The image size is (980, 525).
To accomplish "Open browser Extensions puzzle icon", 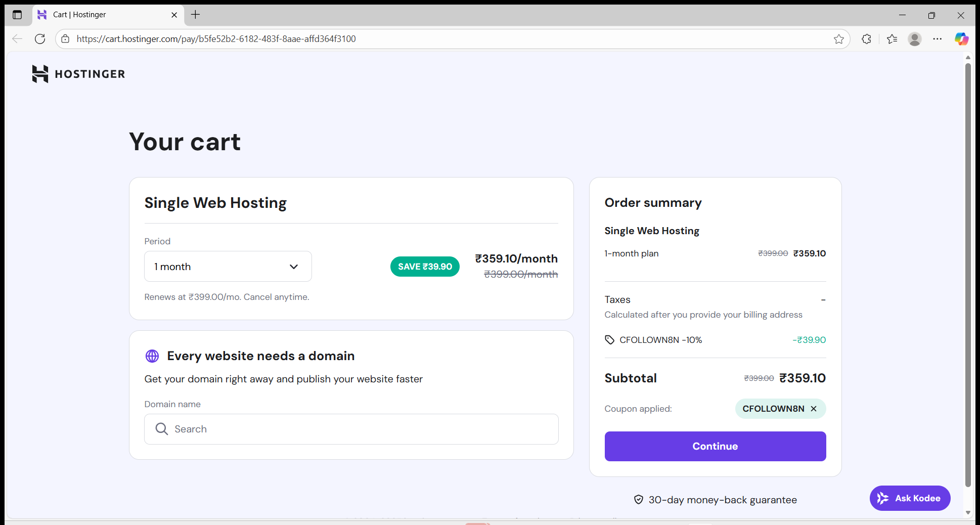I will (866, 39).
